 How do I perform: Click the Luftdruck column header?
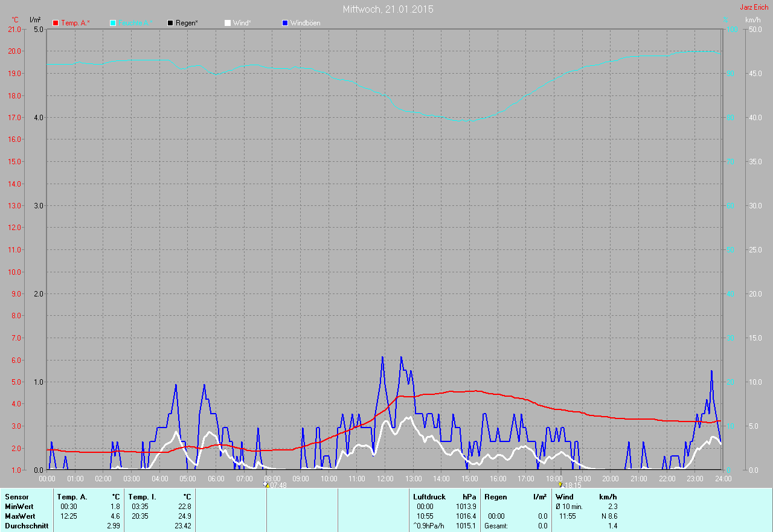coord(429,497)
